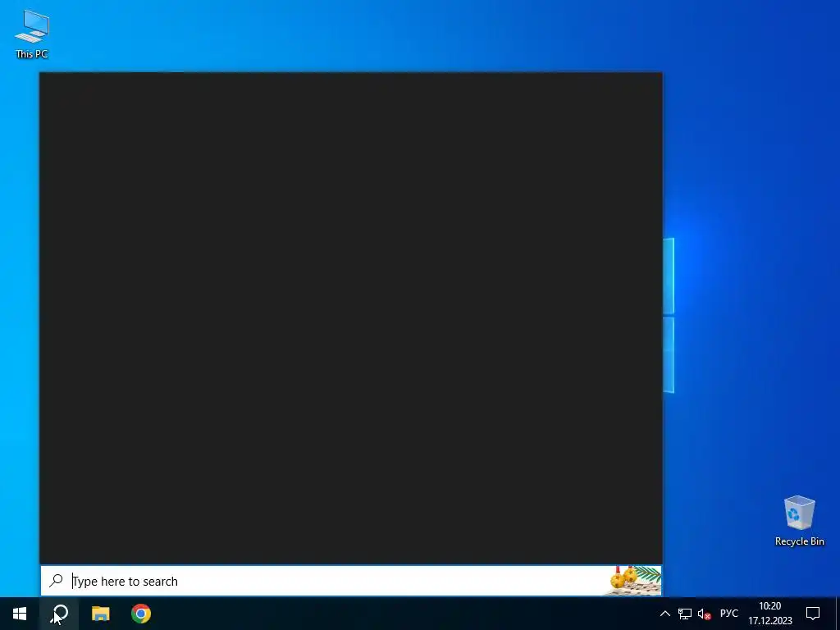The width and height of the screenshot is (840, 630).
Task: Click the Type here to search field
Action: pyautogui.click(x=351, y=581)
